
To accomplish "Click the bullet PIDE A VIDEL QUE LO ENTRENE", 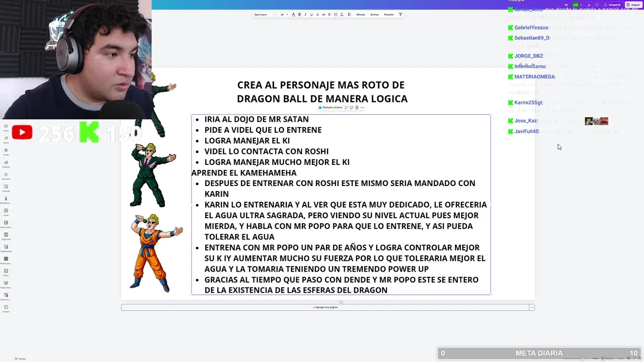I will (x=263, y=130).
